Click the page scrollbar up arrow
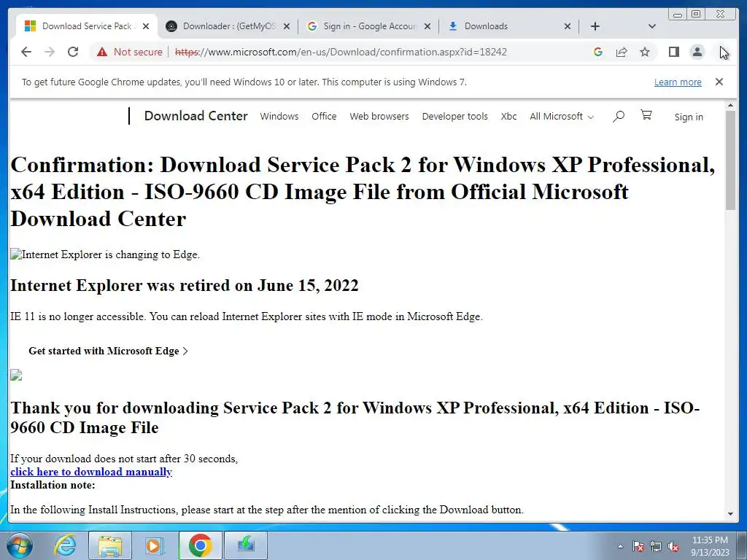This screenshot has height=560, width=747. pos(731,105)
